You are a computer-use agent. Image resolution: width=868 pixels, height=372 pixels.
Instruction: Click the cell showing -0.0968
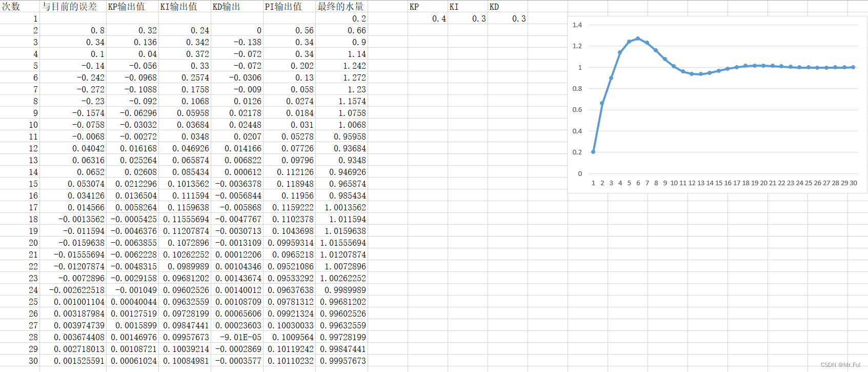click(132, 77)
